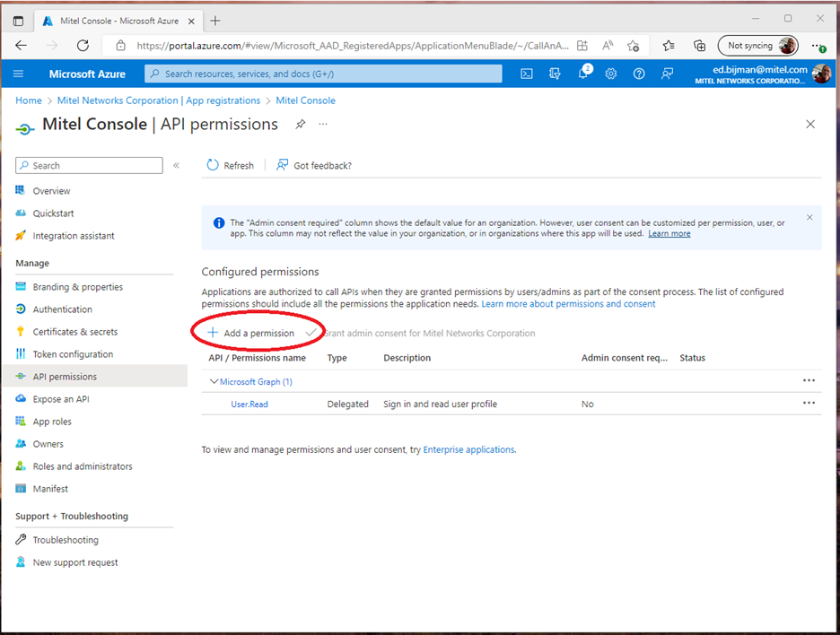Click Add a permission button

coord(251,333)
